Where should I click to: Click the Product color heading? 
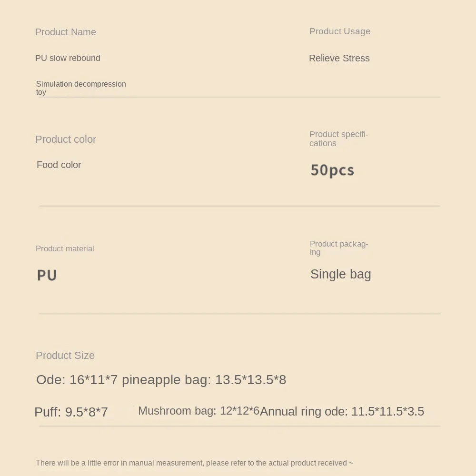tap(66, 139)
